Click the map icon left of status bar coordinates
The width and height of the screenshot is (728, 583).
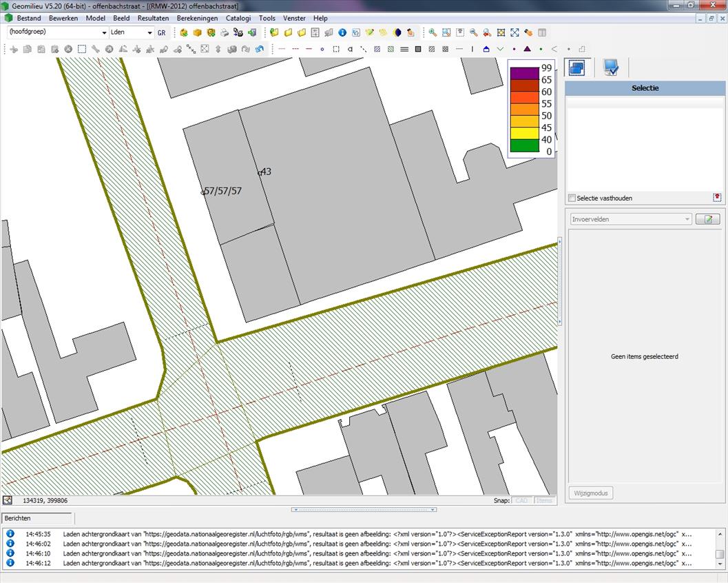click(8, 500)
